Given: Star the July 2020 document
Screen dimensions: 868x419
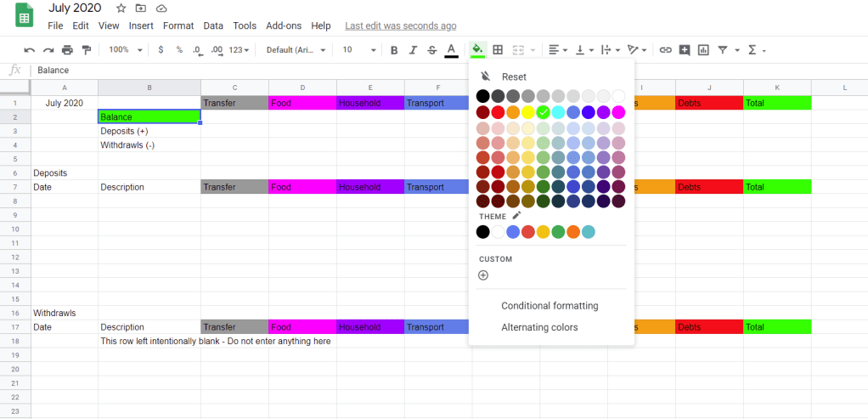Looking at the screenshot, I should 121,8.
